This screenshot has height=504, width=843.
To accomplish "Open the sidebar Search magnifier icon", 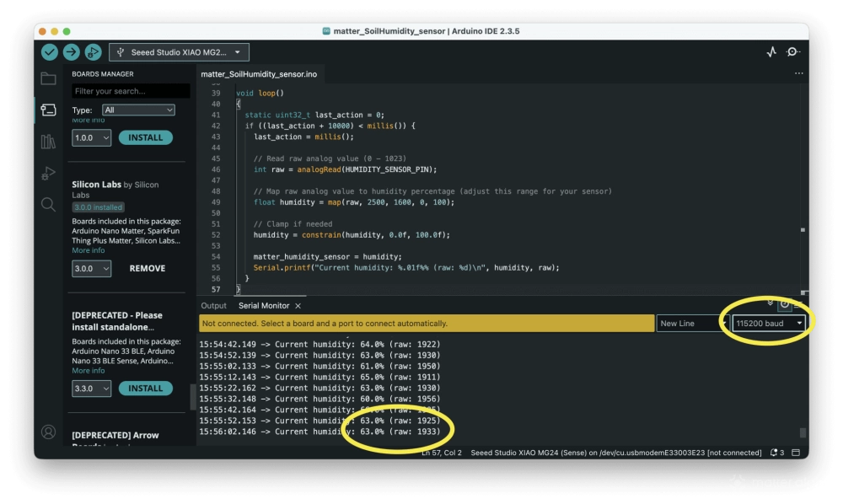I will coord(49,205).
